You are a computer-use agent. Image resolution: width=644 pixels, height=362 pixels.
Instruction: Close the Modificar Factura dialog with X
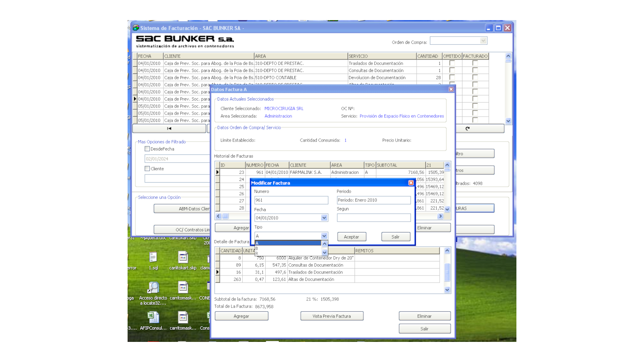(x=411, y=183)
